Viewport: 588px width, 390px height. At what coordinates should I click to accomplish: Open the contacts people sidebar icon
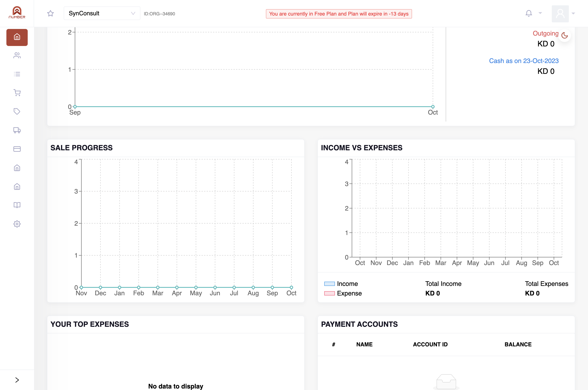(17, 55)
